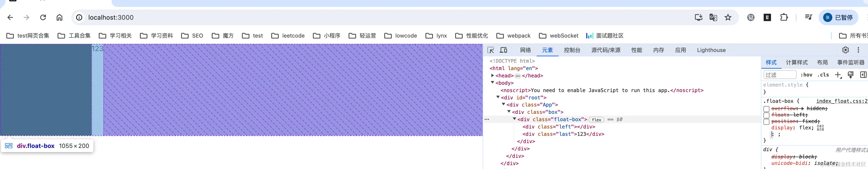Activate the DevTools element inspector picker
The height and width of the screenshot is (169, 868).
[x=491, y=50]
